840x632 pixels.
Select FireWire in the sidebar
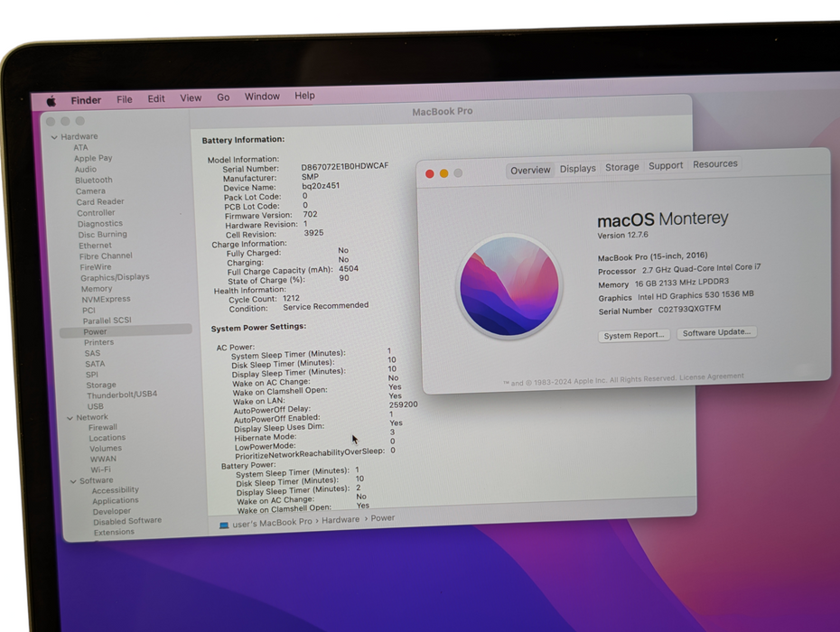pos(96,266)
